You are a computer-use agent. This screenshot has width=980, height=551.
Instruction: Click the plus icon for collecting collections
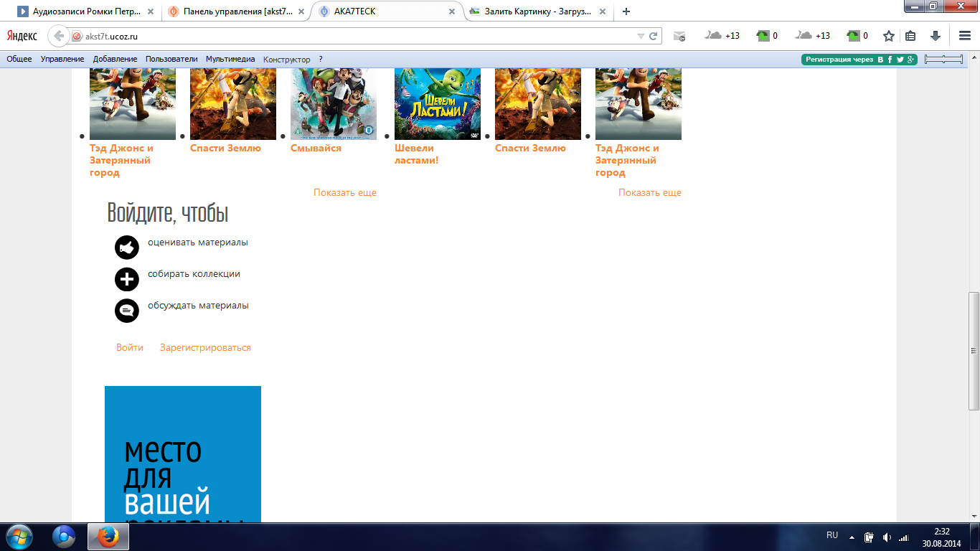tap(127, 279)
